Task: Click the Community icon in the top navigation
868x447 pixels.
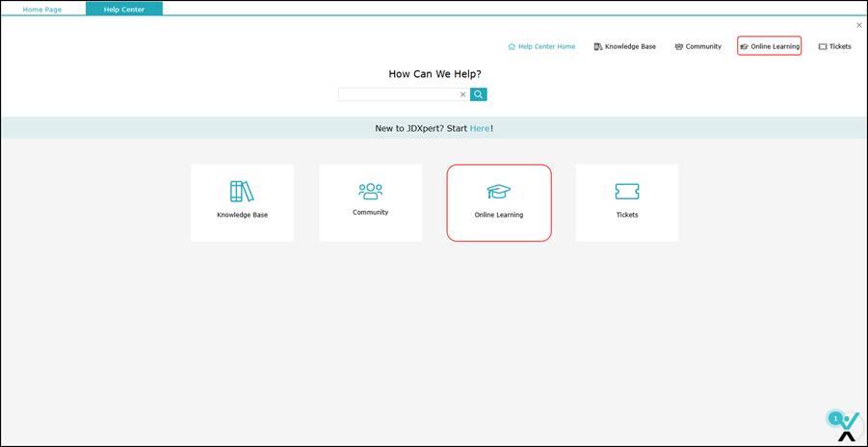Action: 679,46
